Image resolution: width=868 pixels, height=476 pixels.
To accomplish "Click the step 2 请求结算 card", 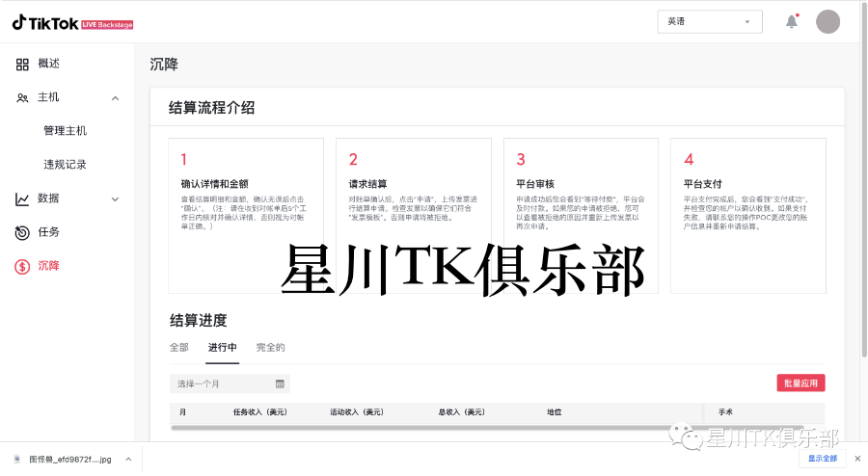I will [x=414, y=216].
